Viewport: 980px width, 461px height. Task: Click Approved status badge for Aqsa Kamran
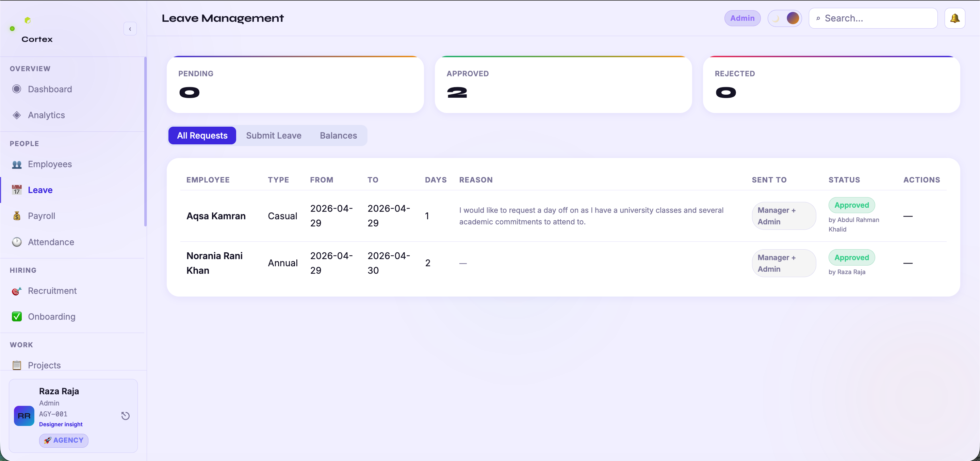[851, 205]
